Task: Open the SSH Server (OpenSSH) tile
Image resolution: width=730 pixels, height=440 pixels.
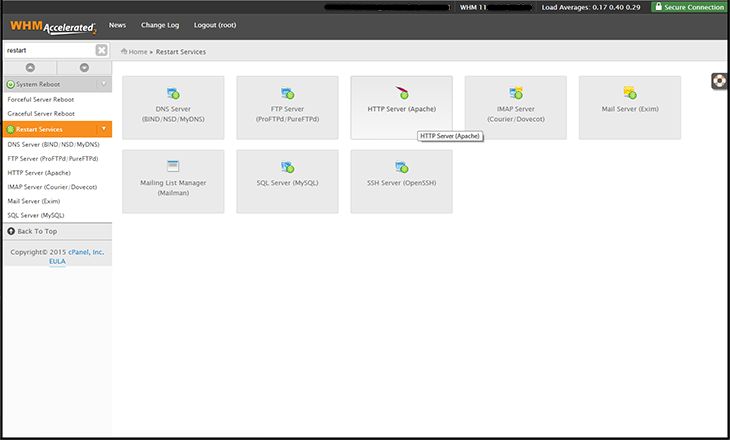Action: point(401,181)
